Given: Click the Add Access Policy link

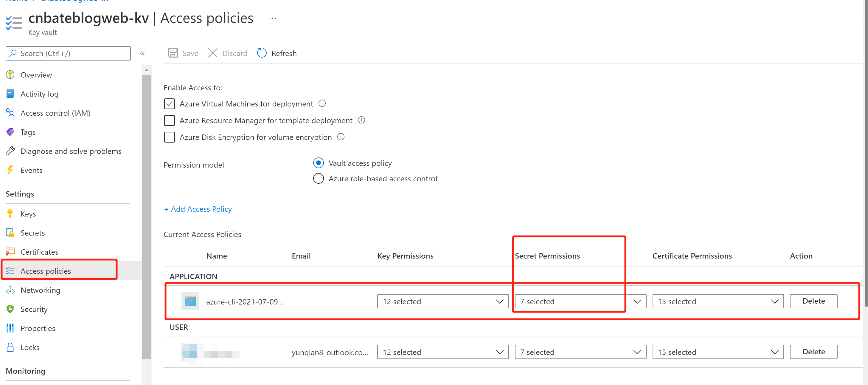Looking at the screenshot, I should pos(198,209).
